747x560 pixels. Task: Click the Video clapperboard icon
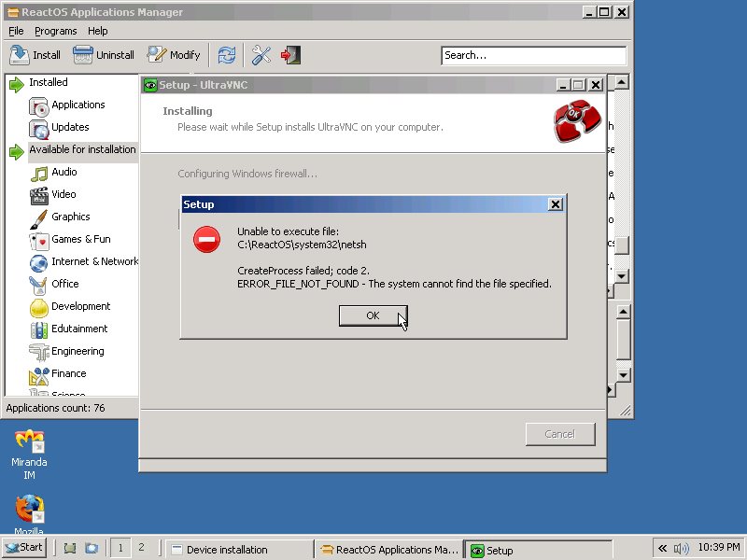[x=39, y=196]
